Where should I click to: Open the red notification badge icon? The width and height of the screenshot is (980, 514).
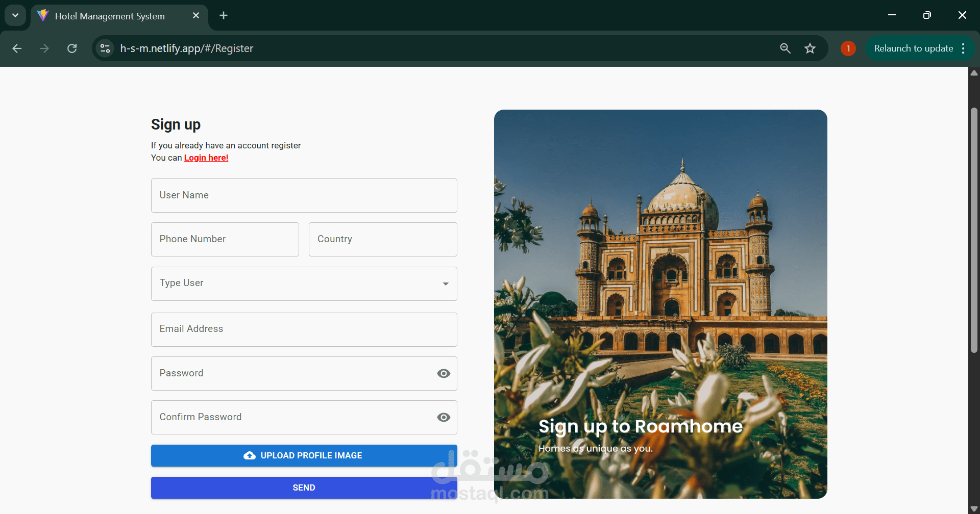point(848,48)
